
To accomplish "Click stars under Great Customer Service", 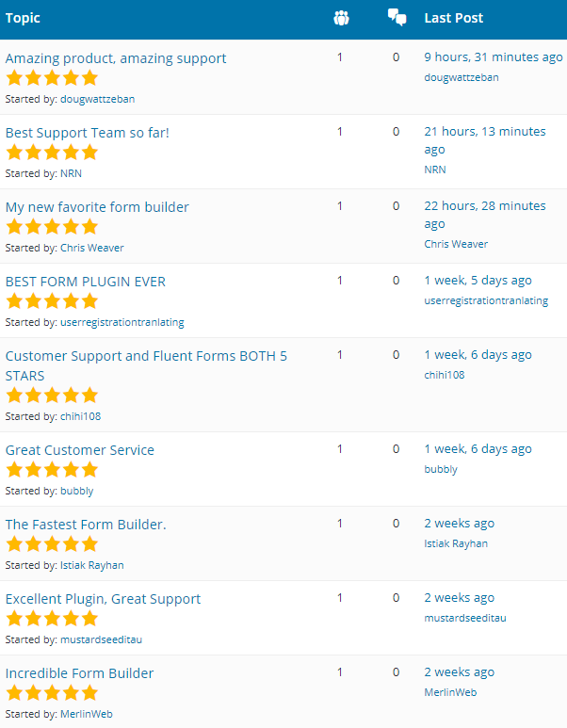I will pyautogui.click(x=52, y=470).
